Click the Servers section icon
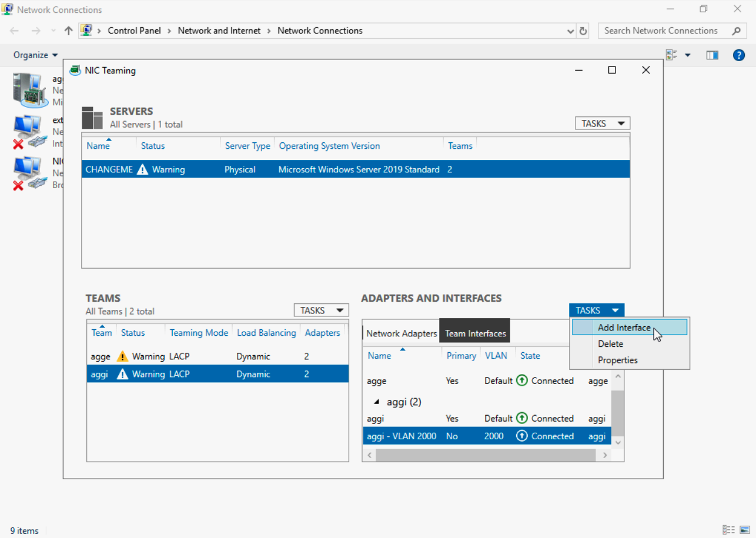This screenshot has width=756, height=538. pos(92,118)
